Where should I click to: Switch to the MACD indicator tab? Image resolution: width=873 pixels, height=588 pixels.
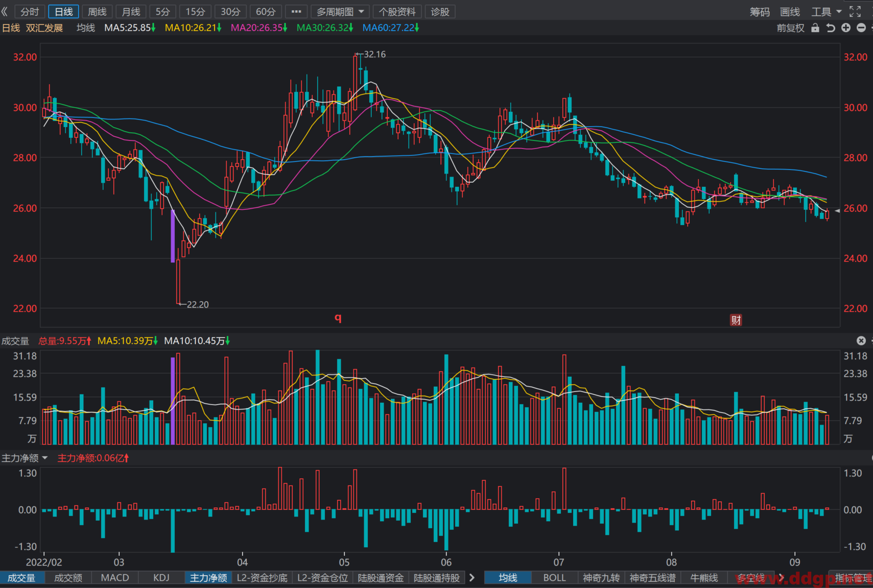coord(115,577)
